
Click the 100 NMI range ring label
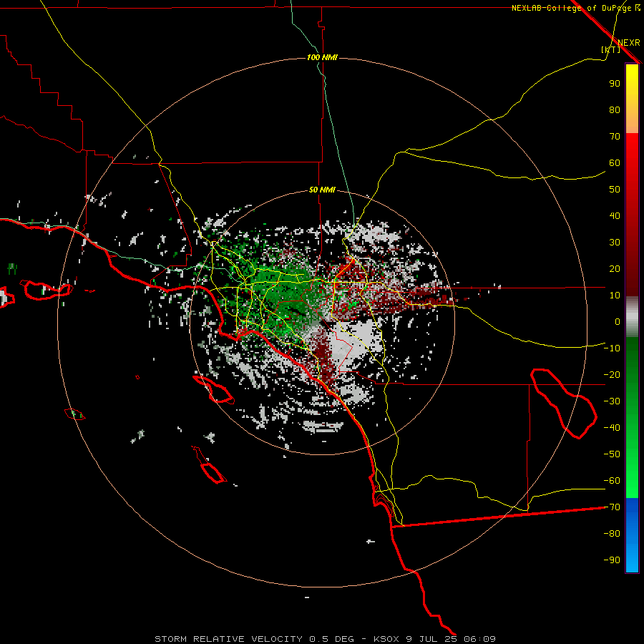coord(322,57)
